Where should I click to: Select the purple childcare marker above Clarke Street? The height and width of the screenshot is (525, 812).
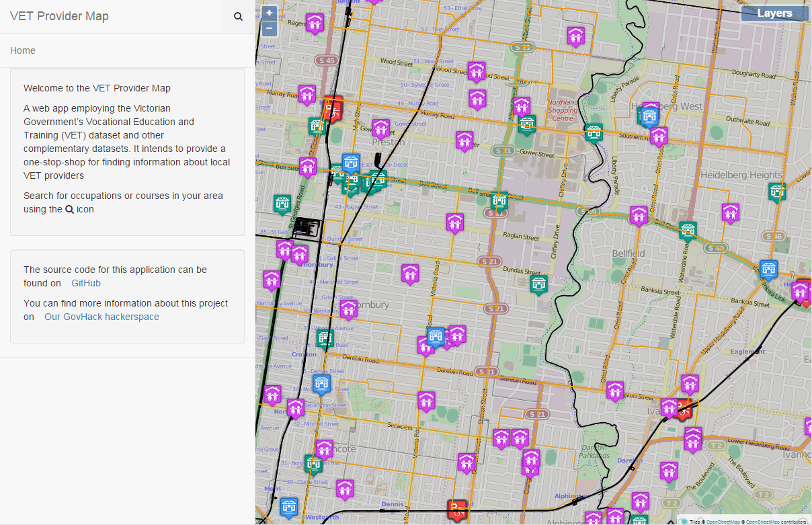(x=345, y=489)
